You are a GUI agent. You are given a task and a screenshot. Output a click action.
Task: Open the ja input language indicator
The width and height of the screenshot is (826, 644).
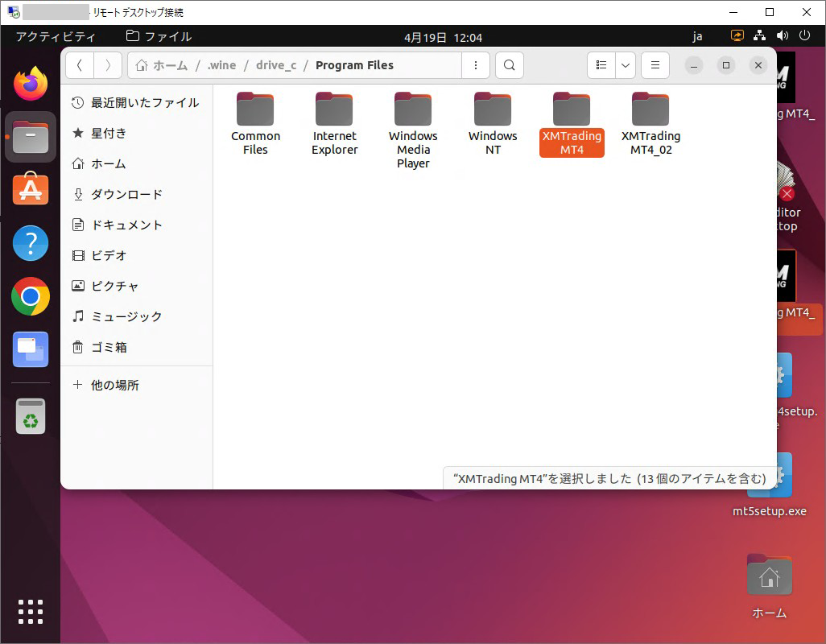pyautogui.click(x=697, y=36)
